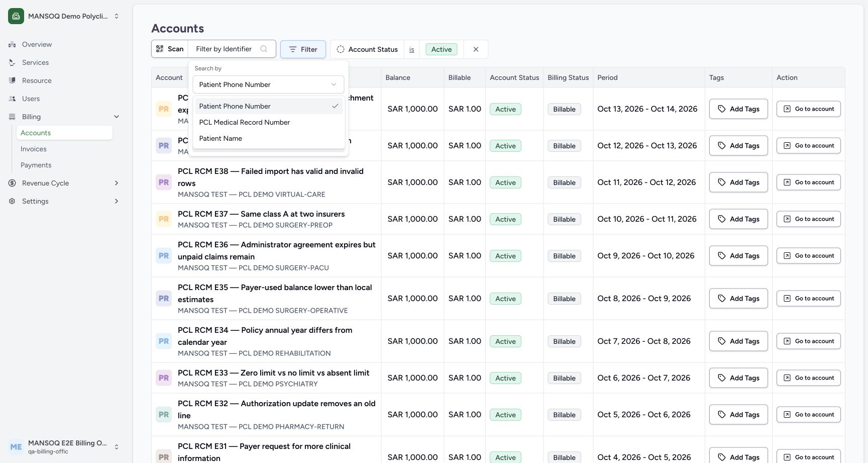Go to account for PCL RCM E34

click(x=809, y=341)
